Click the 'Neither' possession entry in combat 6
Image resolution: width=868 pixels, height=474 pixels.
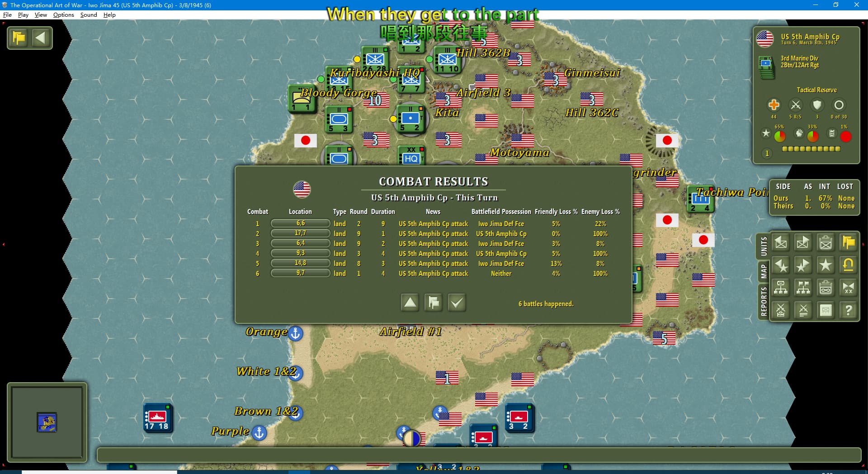click(x=501, y=274)
